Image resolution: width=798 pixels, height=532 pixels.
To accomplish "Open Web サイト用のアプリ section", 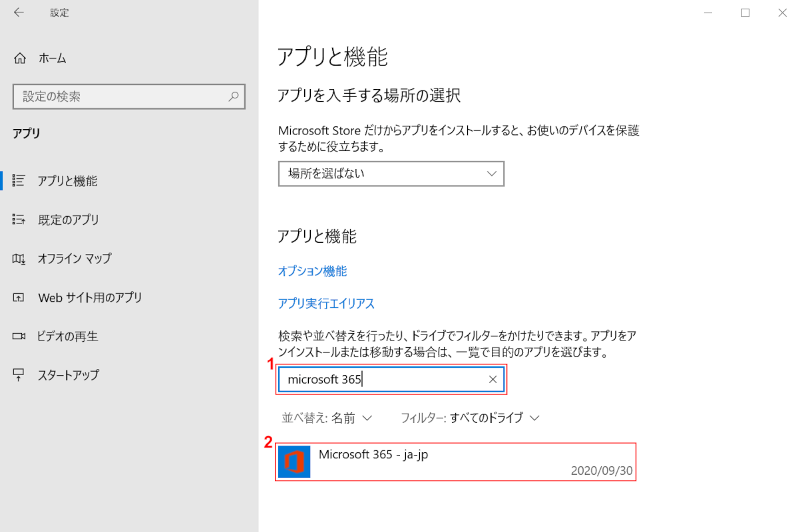I will click(x=90, y=297).
